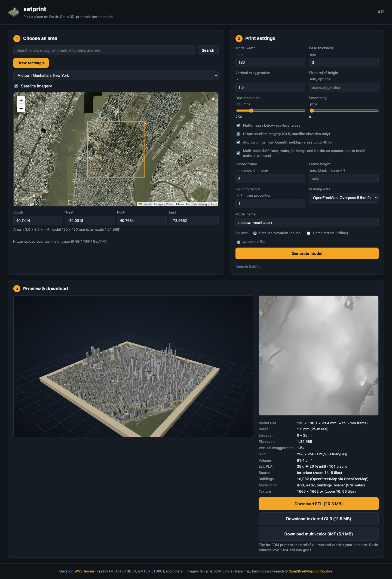Open the AWS Terrain Tiles link
392x579 pixels.
click(88, 571)
